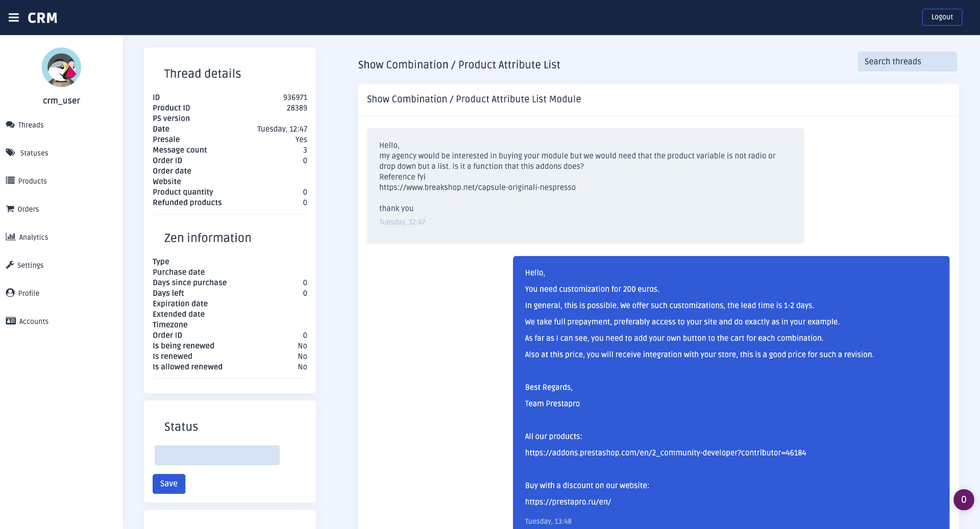The width and height of the screenshot is (980, 529).
Task: Click the Date value 'Tuesday, 12:47' in Thread details
Action: point(282,129)
